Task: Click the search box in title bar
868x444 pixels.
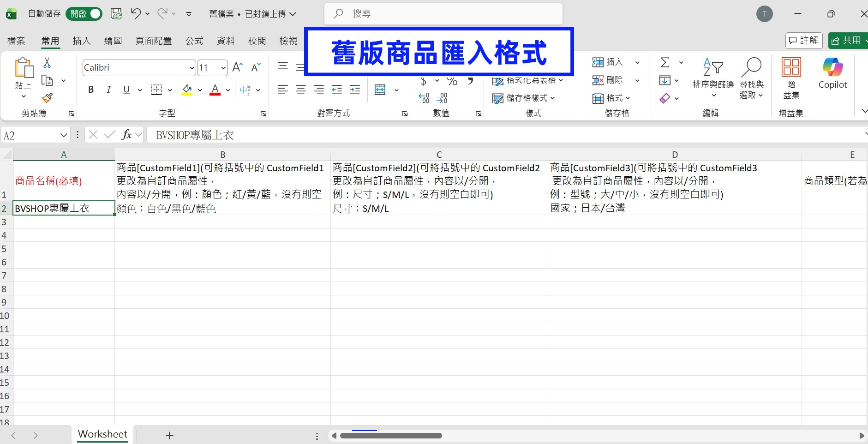Action: [443, 14]
